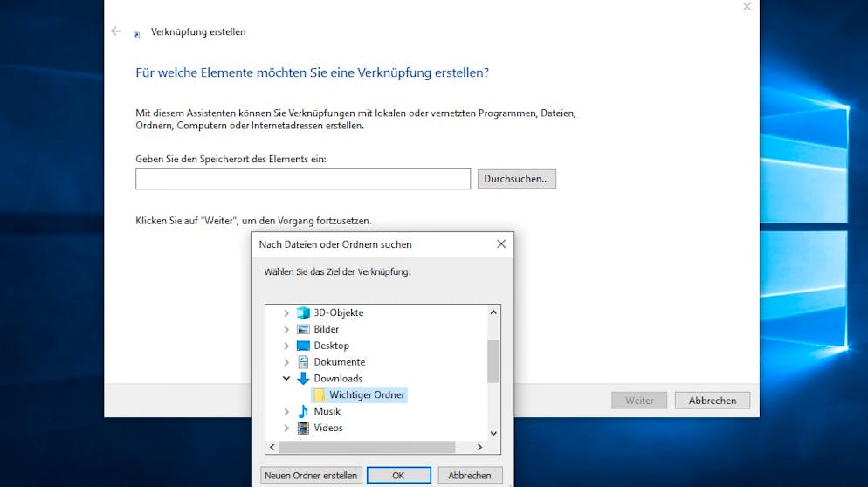Click the tree vertical scrollbar up arrow
This screenshot has height=487, width=868.
(493, 312)
